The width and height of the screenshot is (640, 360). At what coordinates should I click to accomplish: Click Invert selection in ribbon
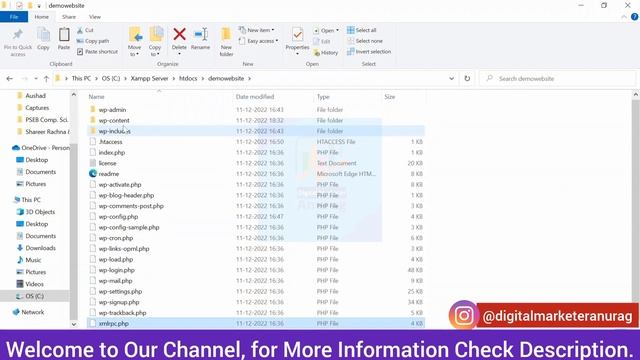tap(369, 52)
